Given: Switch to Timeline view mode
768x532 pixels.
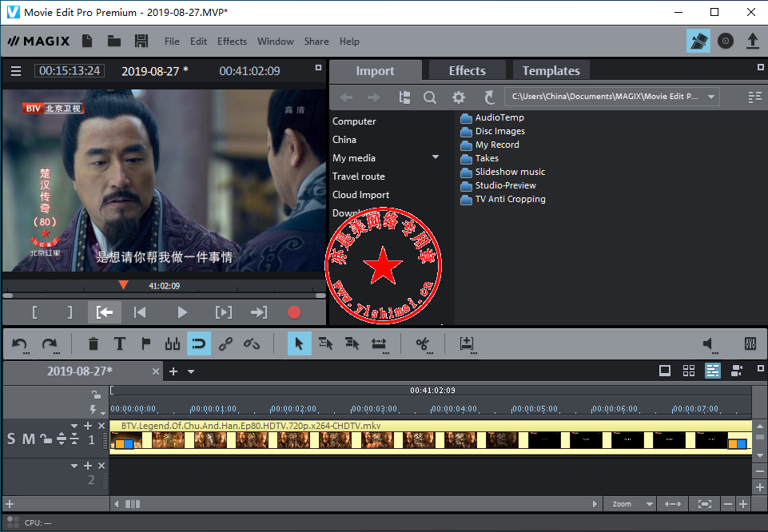Looking at the screenshot, I should pos(713,371).
